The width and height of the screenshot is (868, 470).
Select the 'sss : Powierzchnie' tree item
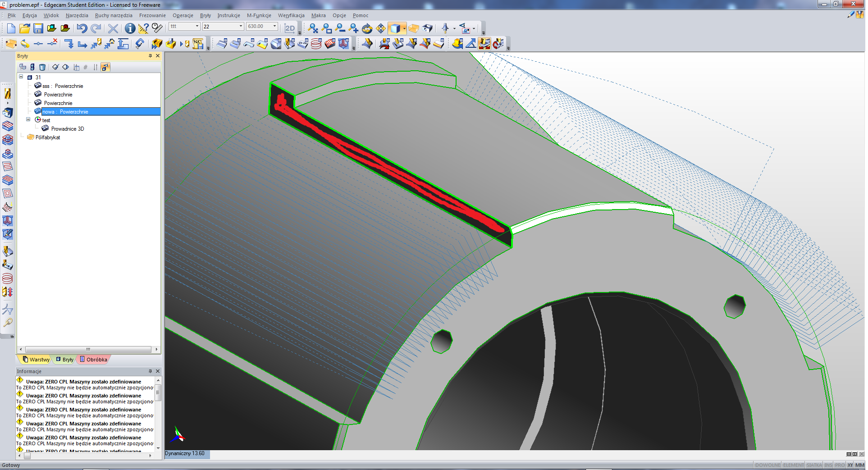(x=63, y=86)
